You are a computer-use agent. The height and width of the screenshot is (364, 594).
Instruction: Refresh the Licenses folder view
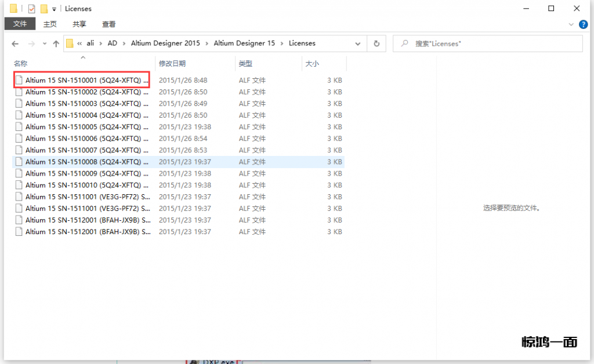click(x=376, y=43)
